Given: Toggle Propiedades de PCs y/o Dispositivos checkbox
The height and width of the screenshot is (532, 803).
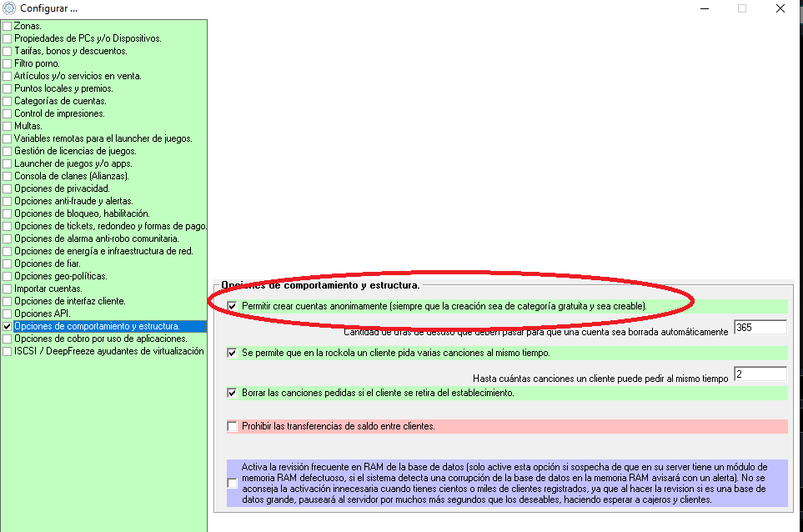Looking at the screenshot, I should click(8, 38).
